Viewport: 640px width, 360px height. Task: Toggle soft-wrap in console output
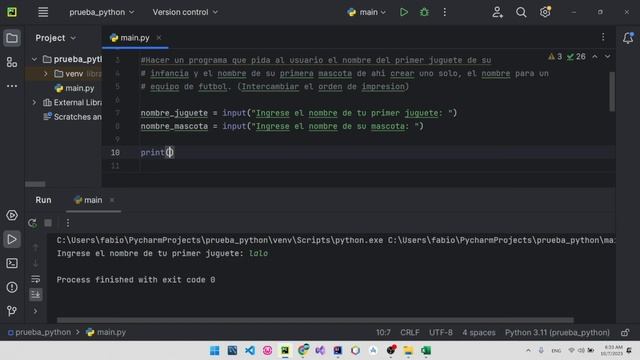pos(36,279)
